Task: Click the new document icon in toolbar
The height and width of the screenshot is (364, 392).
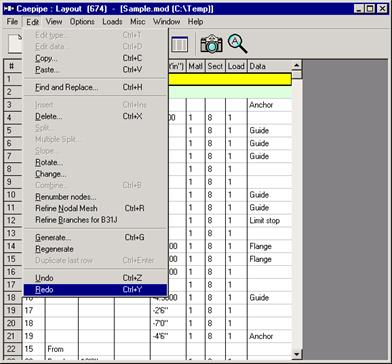Action: [15, 44]
